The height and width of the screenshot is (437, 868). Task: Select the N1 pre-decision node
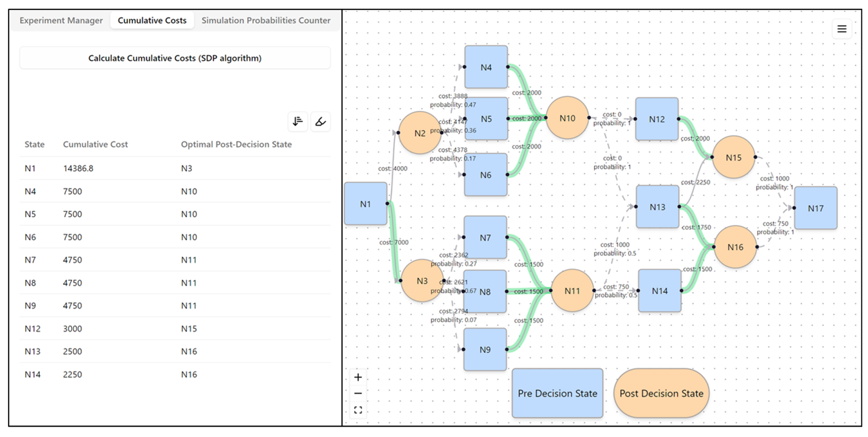365,204
